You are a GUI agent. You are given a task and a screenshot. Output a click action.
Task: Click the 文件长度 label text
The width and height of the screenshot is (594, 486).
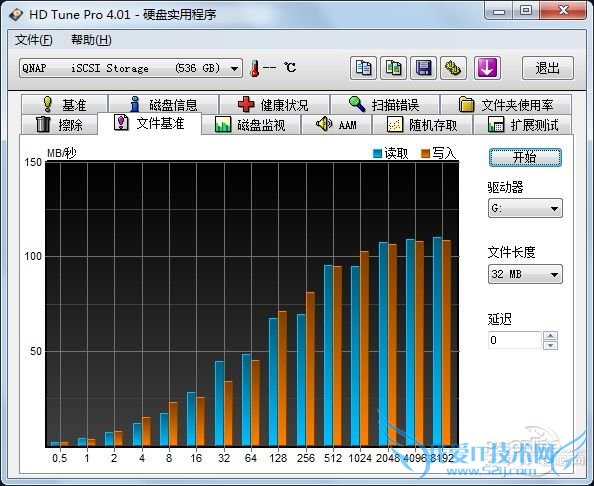click(x=511, y=252)
